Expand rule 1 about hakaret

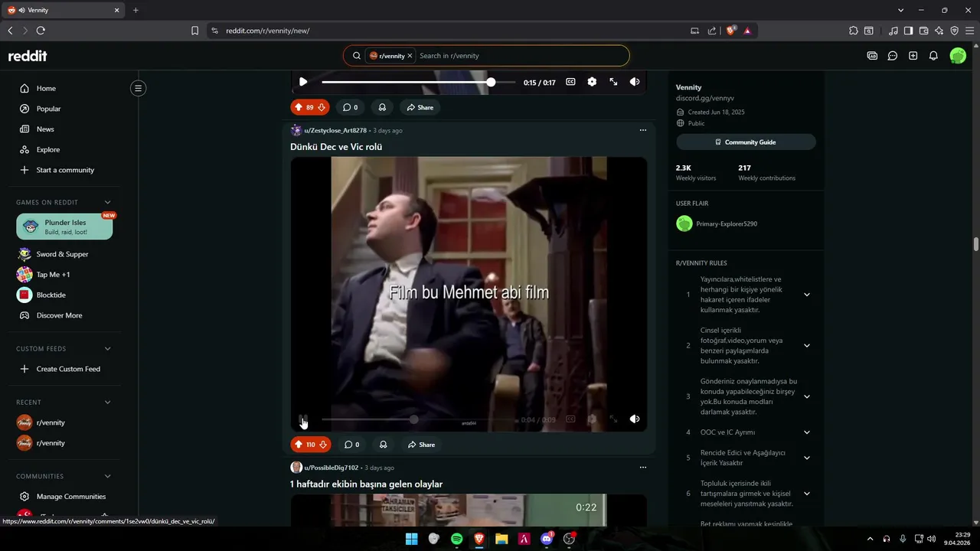806,295
